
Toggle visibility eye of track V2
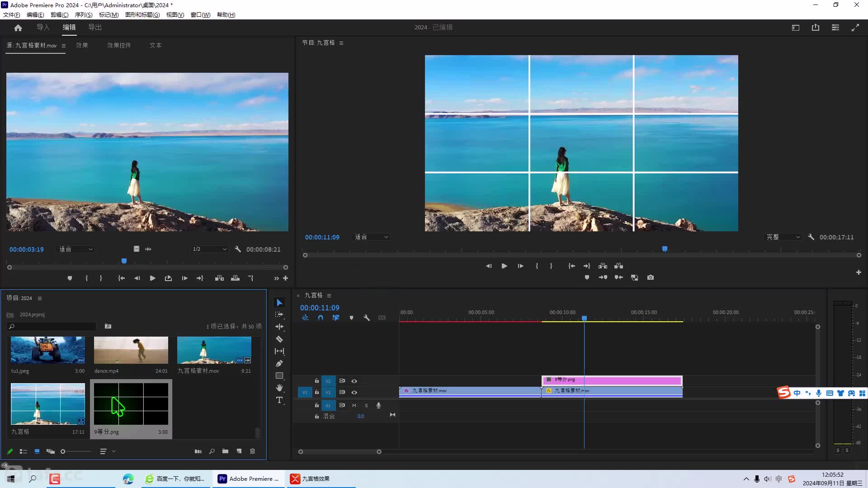click(354, 381)
